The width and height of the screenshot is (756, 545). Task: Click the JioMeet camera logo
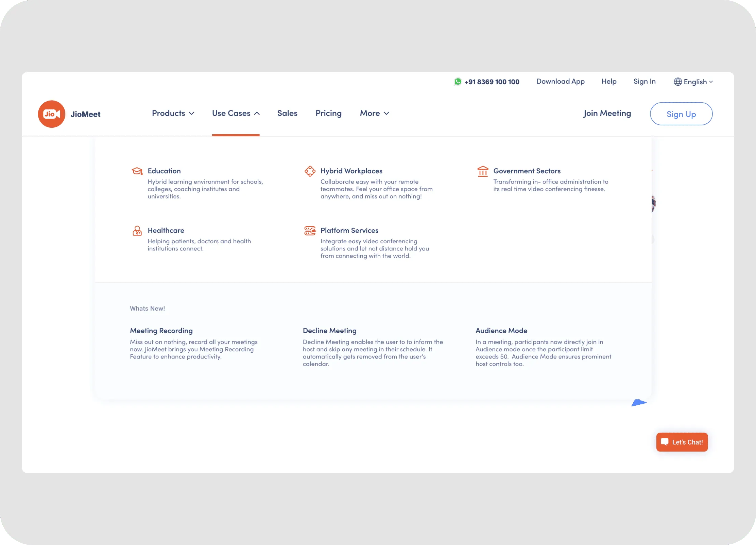[51, 114]
